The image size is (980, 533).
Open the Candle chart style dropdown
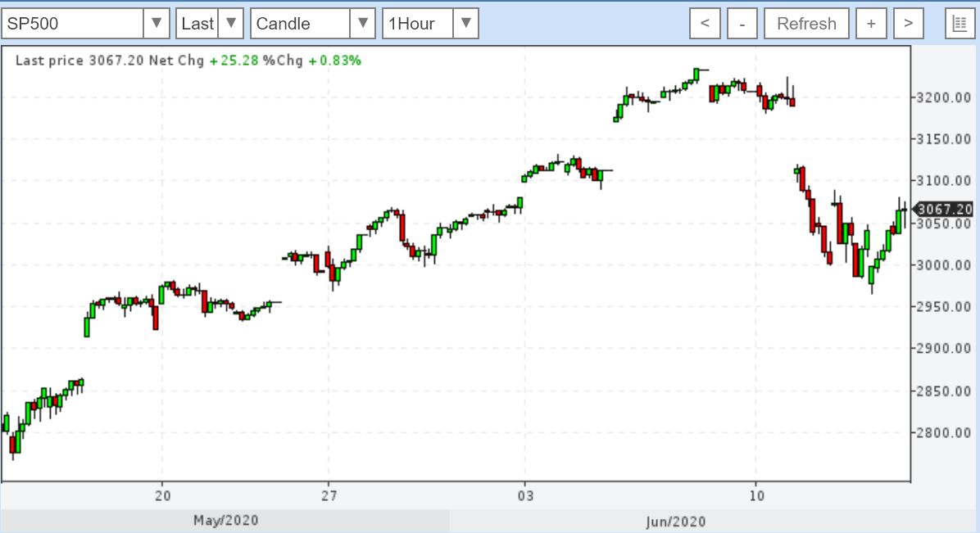(x=363, y=24)
